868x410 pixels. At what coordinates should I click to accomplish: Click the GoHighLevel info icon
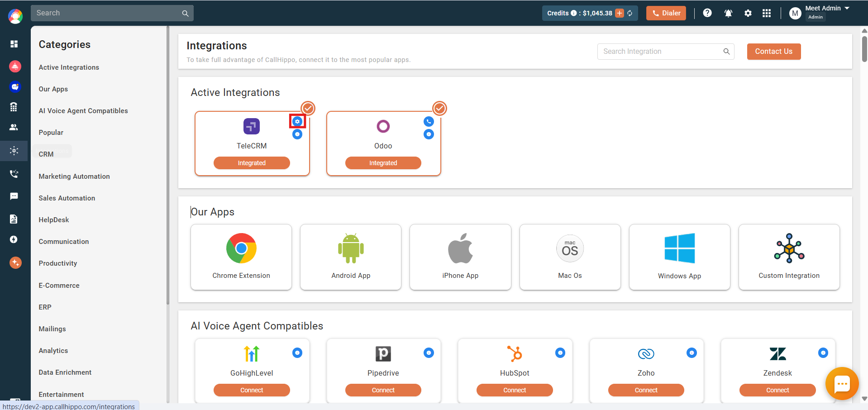pyautogui.click(x=297, y=353)
